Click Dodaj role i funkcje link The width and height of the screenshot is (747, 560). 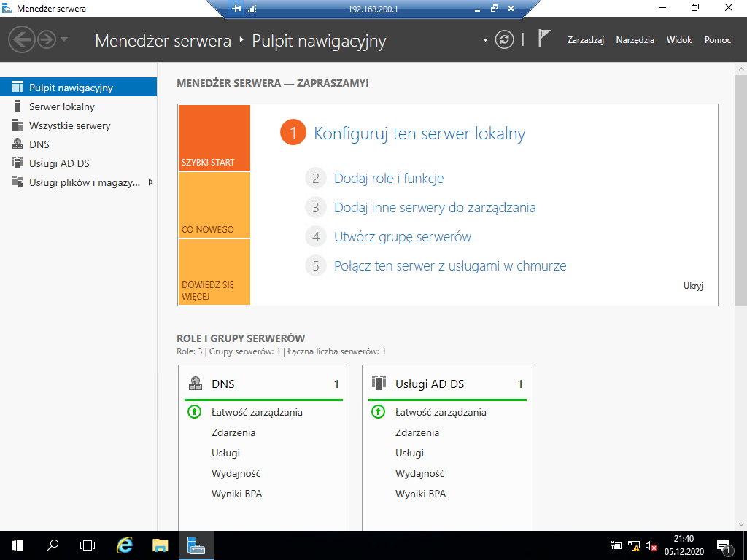[x=389, y=178]
